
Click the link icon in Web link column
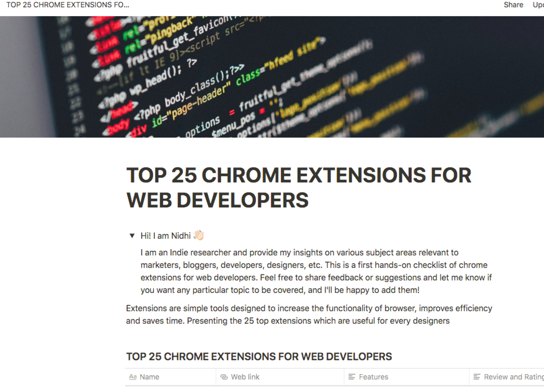[224, 377]
